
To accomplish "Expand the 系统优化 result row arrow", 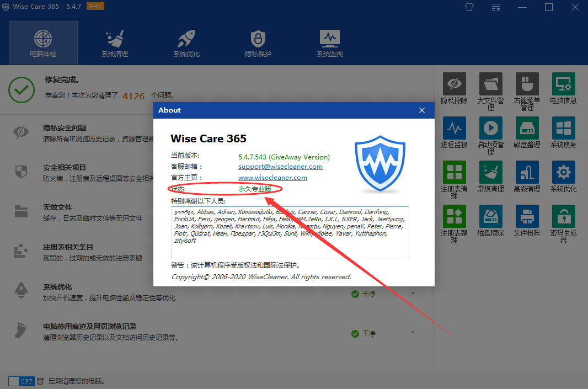I will click(x=413, y=293).
